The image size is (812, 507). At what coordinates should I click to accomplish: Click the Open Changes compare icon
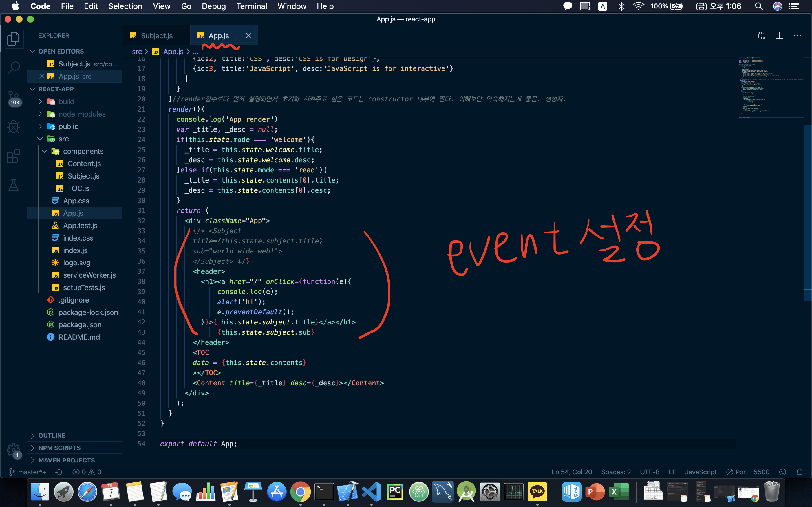point(761,35)
